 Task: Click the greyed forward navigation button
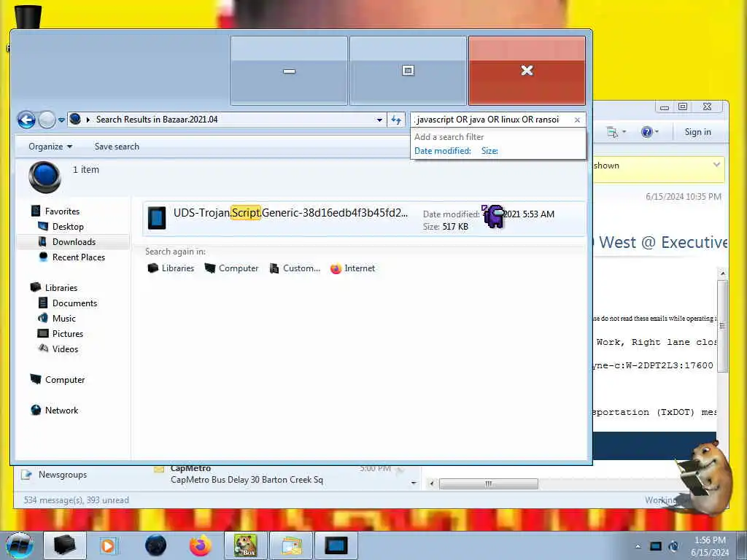click(x=47, y=120)
